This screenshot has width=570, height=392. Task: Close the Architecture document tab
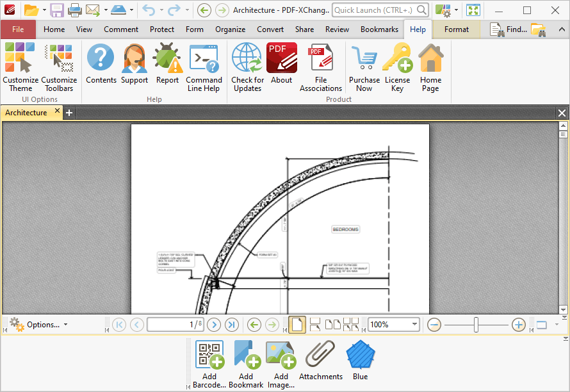[57, 111]
